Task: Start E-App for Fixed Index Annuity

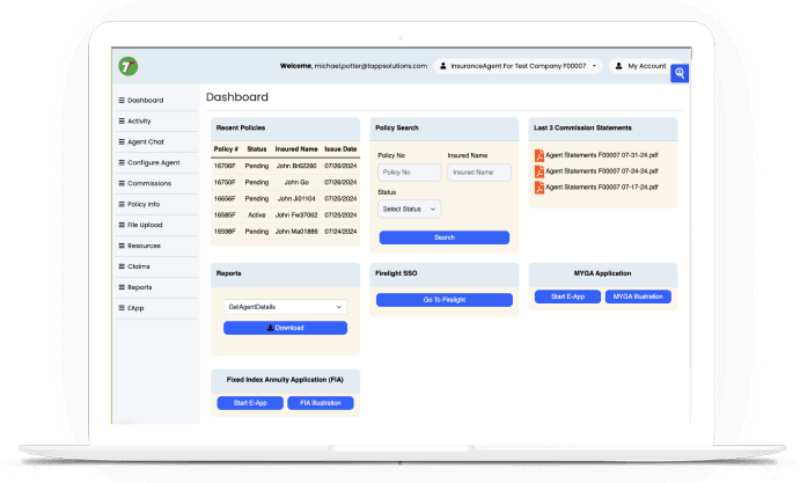Action: (250, 403)
